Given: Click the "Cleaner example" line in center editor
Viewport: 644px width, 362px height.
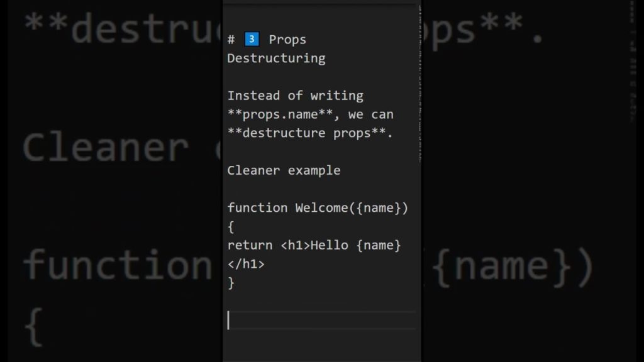Looking at the screenshot, I should [284, 170].
